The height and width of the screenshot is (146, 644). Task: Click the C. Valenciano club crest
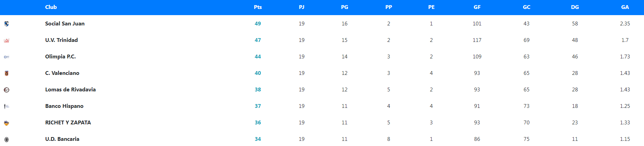[7, 73]
